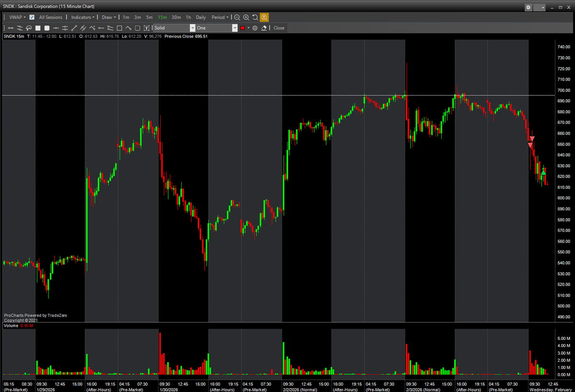Open drawing settings gear in toolbar

(255, 28)
